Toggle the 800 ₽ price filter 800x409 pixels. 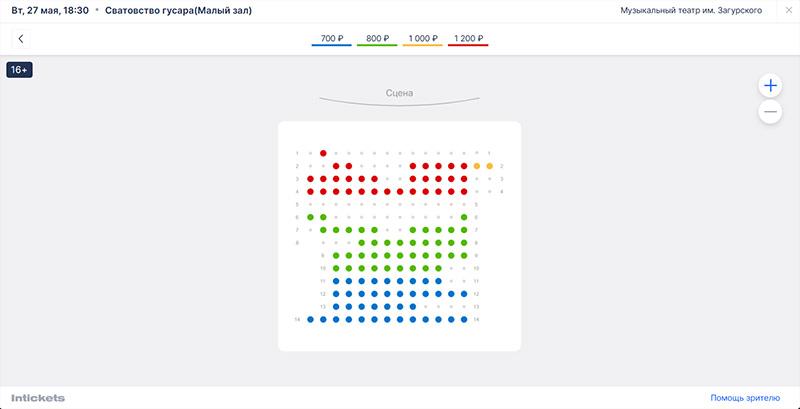(x=376, y=39)
